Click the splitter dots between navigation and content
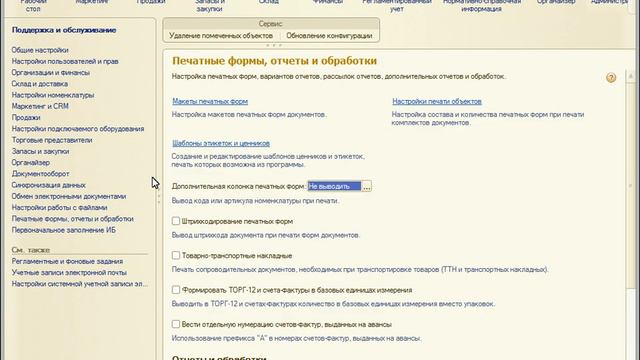This screenshot has height=360, width=640. [159, 196]
